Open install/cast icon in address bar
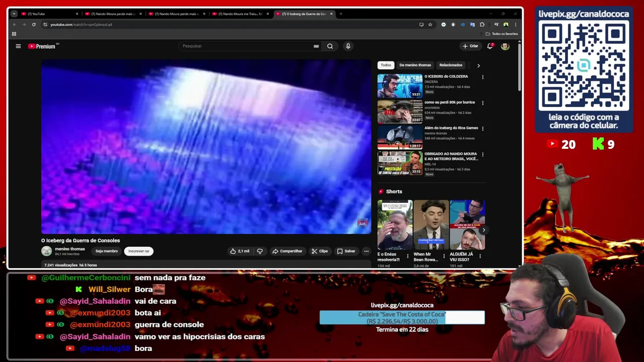This screenshot has height=362, width=644. coord(421,24)
